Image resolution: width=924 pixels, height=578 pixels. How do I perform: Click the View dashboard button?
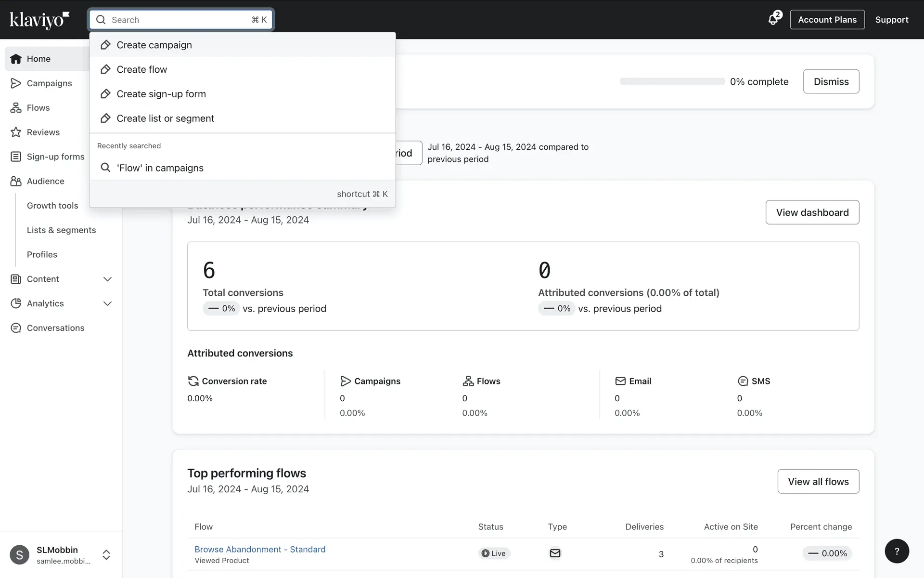812,212
